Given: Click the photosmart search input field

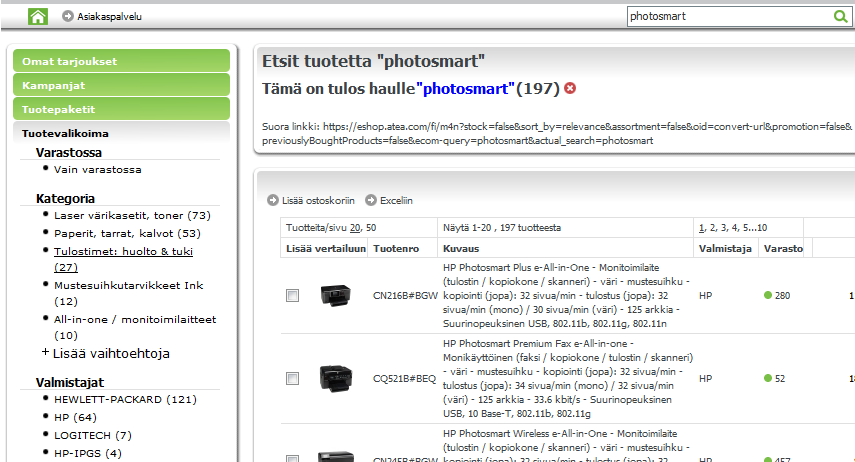Looking at the screenshot, I should (x=730, y=16).
